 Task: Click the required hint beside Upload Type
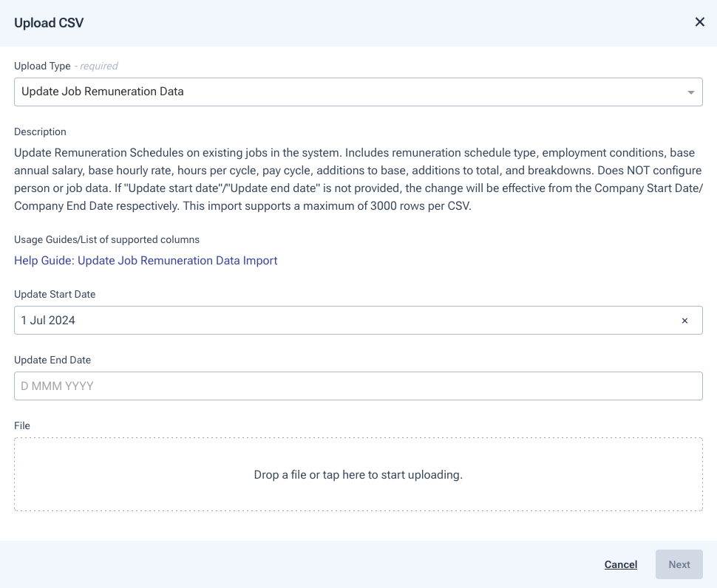[98, 66]
